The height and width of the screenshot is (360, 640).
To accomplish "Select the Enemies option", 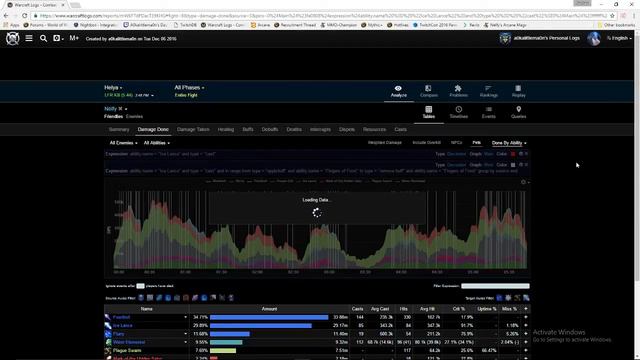I will click(x=134, y=116).
